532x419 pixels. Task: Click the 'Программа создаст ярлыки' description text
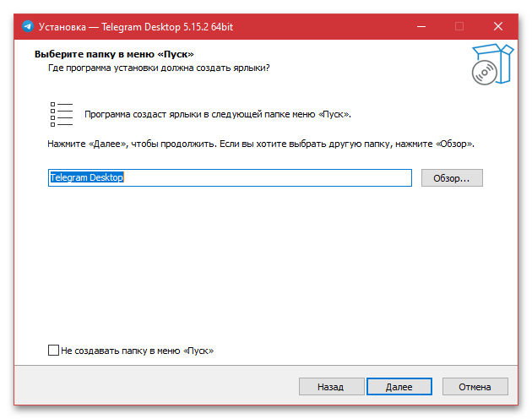218,114
